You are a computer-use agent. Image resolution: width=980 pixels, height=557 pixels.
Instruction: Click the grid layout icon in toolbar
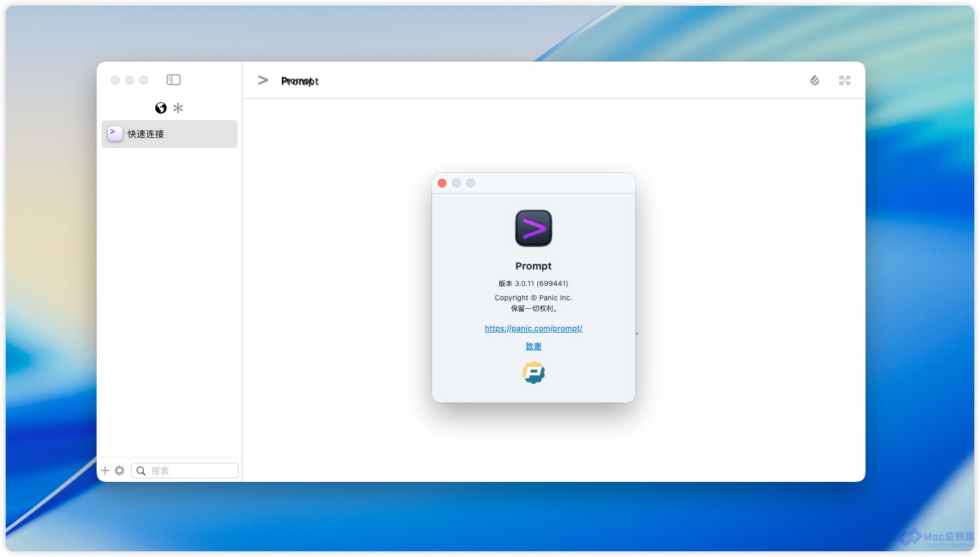click(845, 81)
